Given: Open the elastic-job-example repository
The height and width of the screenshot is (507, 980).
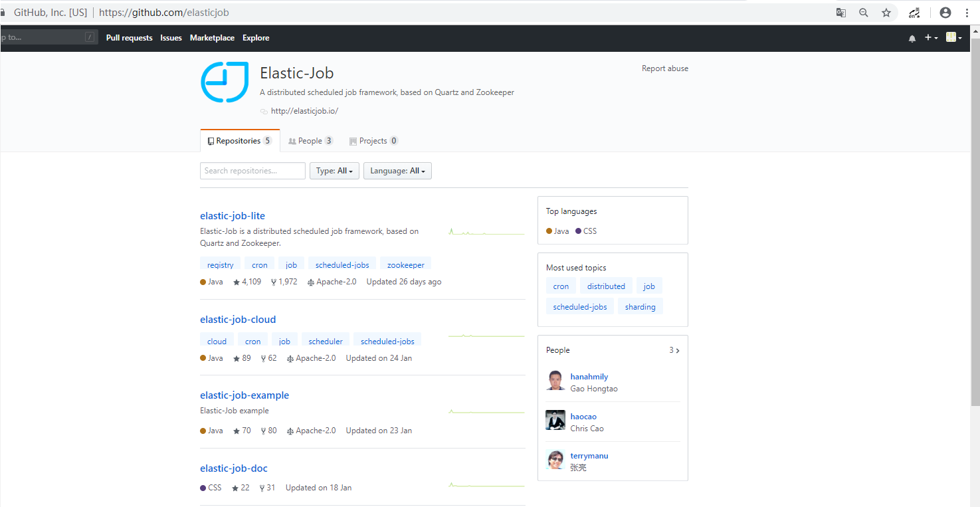Looking at the screenshot, I should coord(245,395).
